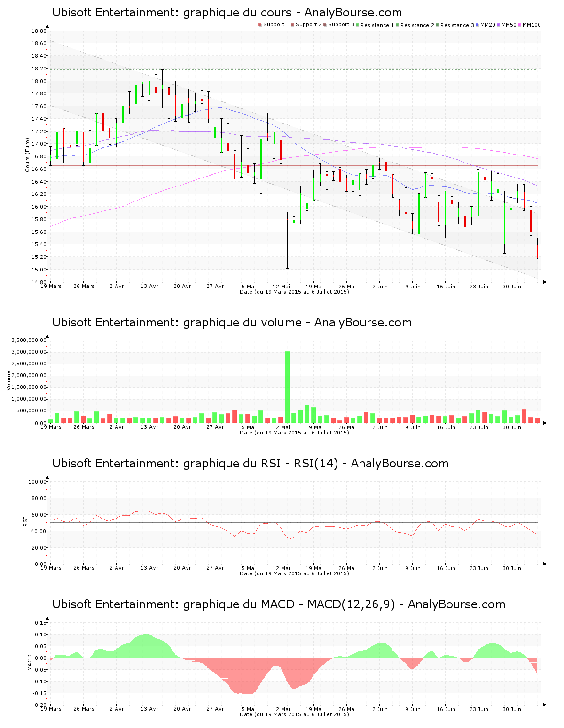Click '13 Avr' date on the price chart
This screenshot has width=564, height=728.
[x=149, y=286]
